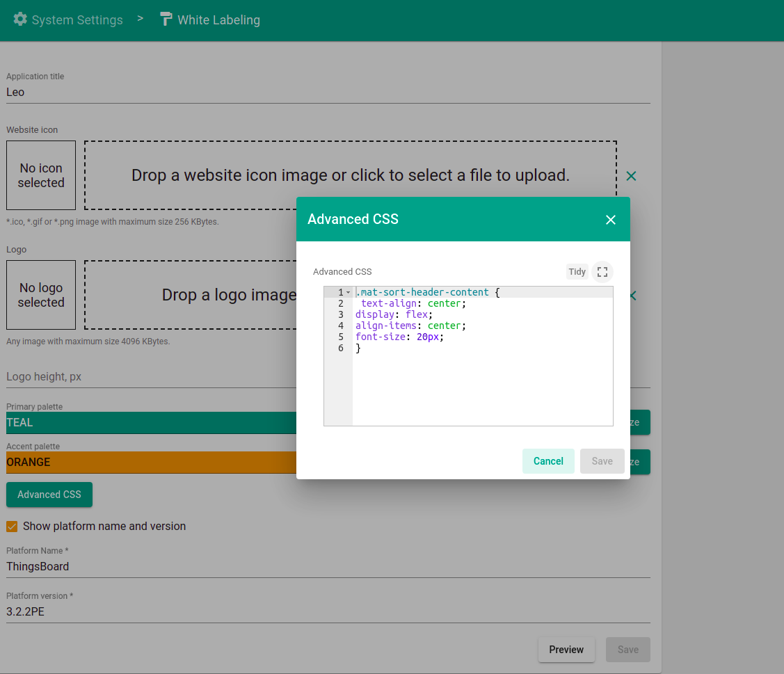Open the Advanced CSS panel
Screen dimensions: 784x674
point(49,495)
